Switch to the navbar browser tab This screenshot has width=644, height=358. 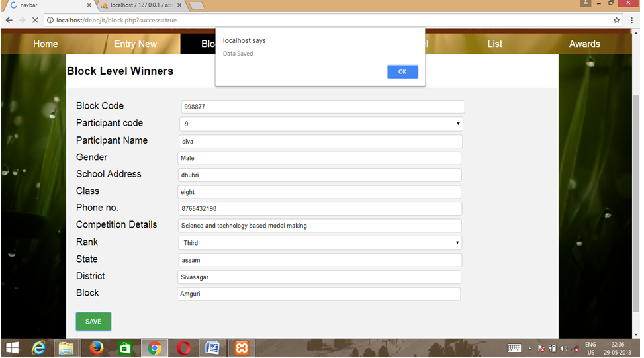(48, 5)
